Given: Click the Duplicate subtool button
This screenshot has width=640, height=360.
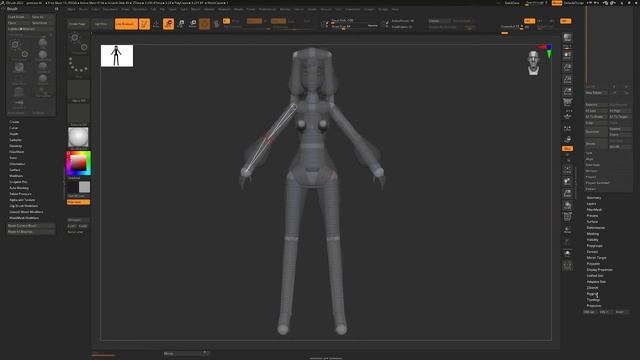Looking at the screenshot, I should [x=596, y=132].
